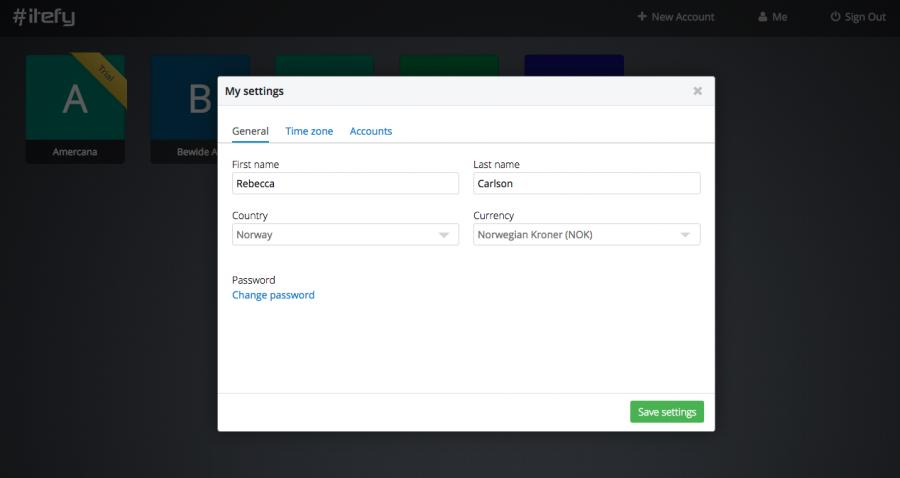The height and width of the screenshot is (478, 900).
Task: Click the Sign Out power icon
Action: click(x=835, y=17)
